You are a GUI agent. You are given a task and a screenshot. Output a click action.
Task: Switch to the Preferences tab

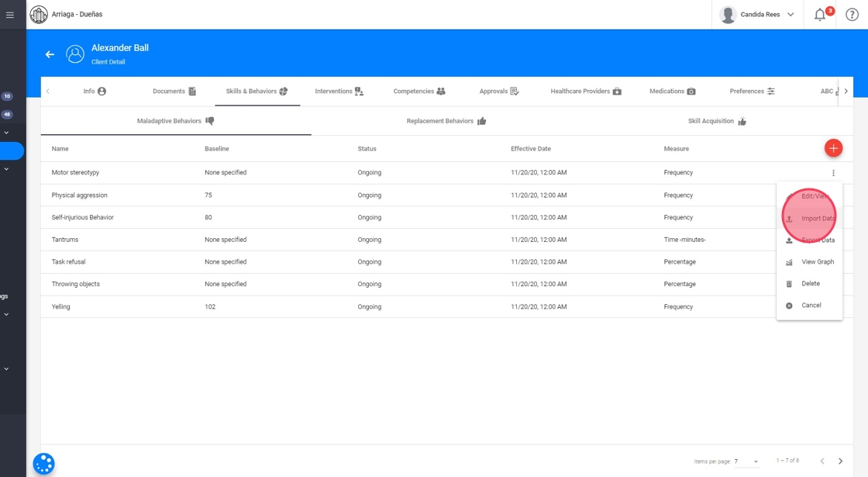pyautogui.click(x=753, y=92)
